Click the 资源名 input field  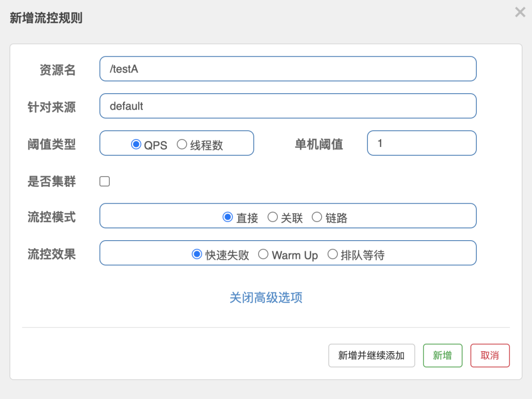(288, 69)
